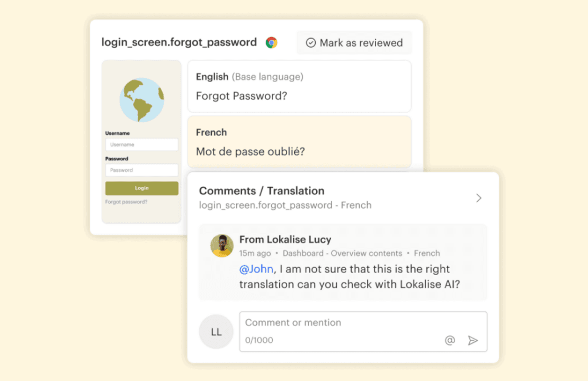Click the Chrome browser icon beside the key name
This screenshot has height=381, width=588.
pos(271,42)
